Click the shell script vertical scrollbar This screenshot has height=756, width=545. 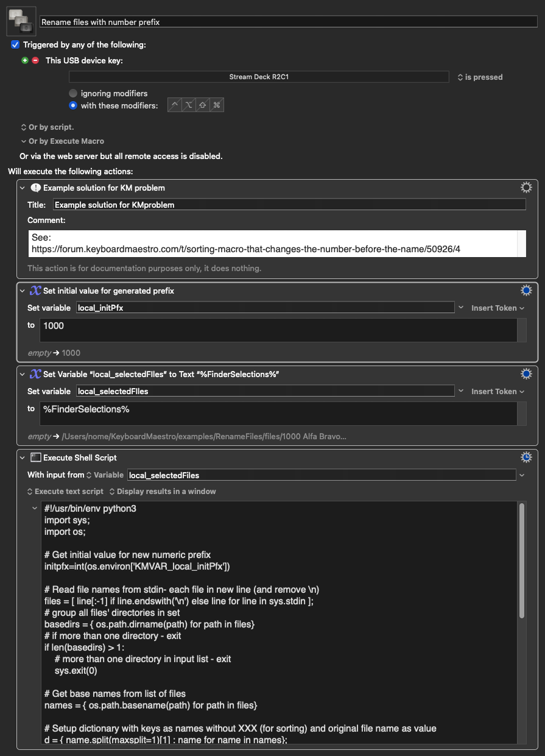[521, 560]
